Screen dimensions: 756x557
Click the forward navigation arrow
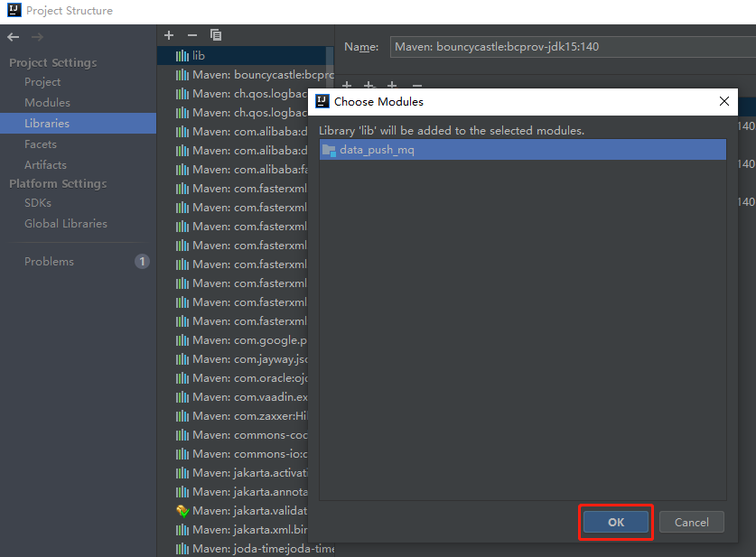point(37,37)
